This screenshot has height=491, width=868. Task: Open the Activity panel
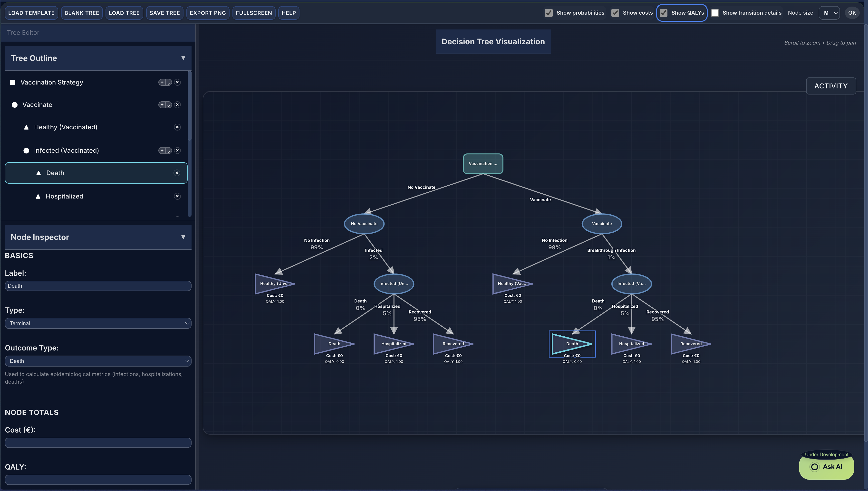[x=831, y=86]
